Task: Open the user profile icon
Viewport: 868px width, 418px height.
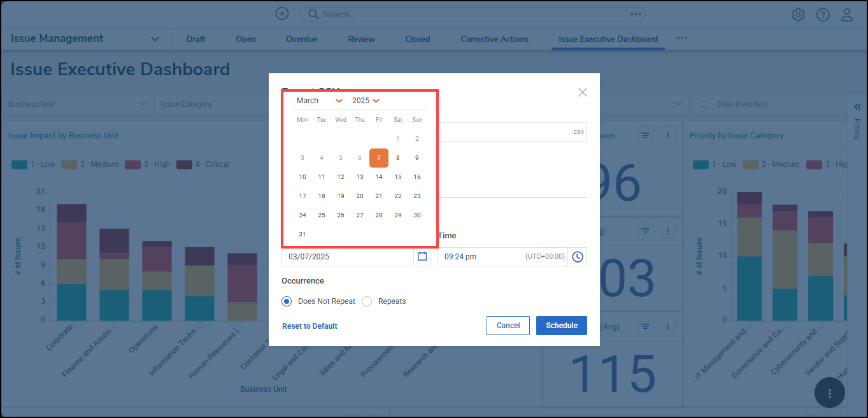Action: 848,14
